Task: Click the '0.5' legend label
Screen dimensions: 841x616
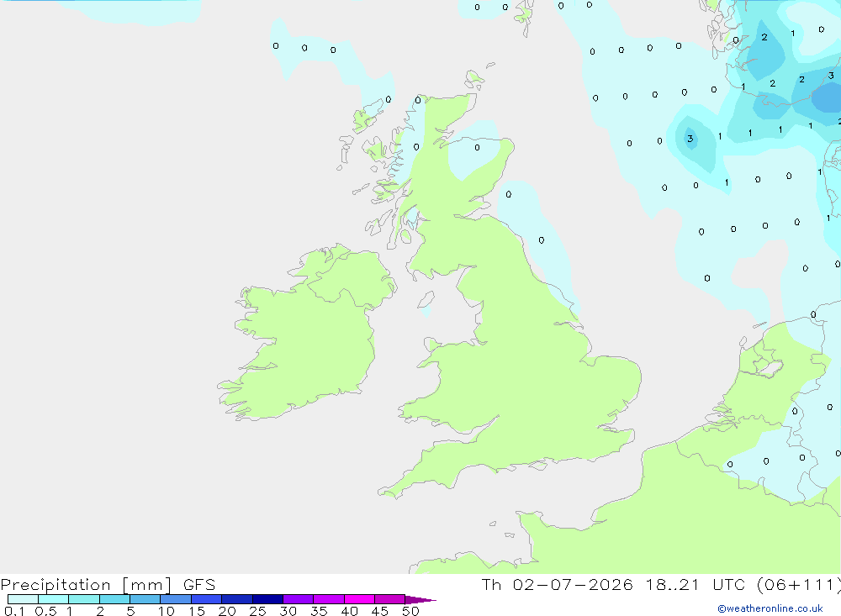Action: point(45,611)
